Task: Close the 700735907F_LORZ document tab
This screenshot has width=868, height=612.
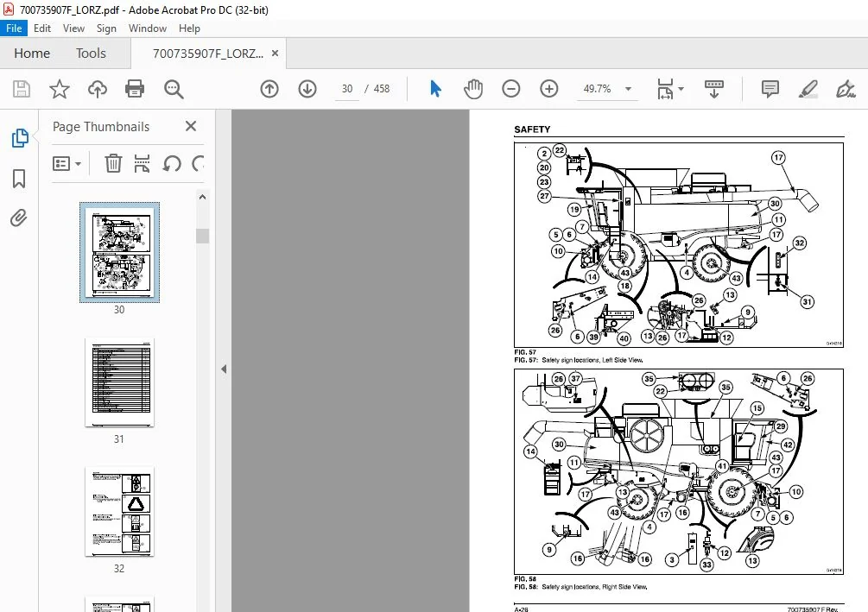Action: click(276, 54)
